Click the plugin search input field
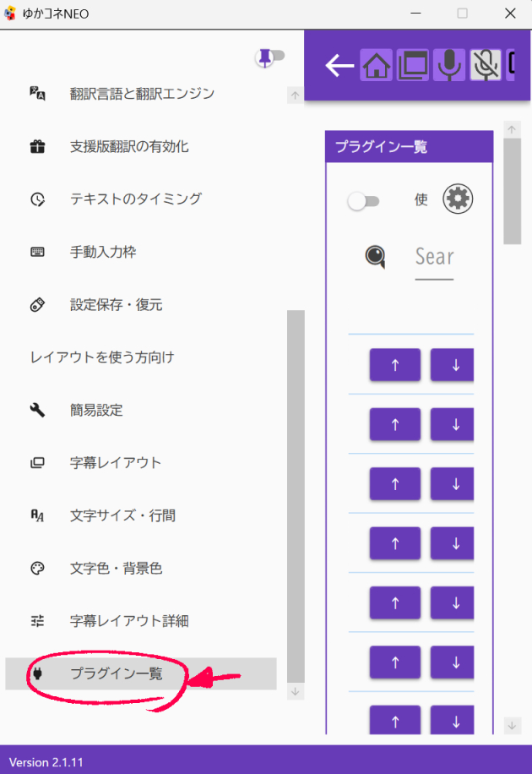 [x=435, y=257]
